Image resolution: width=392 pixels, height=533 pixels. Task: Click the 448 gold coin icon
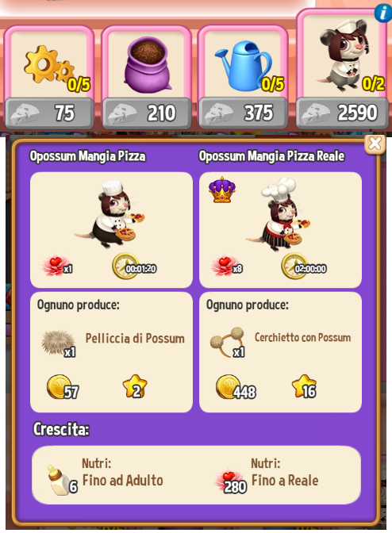[227, 387]
